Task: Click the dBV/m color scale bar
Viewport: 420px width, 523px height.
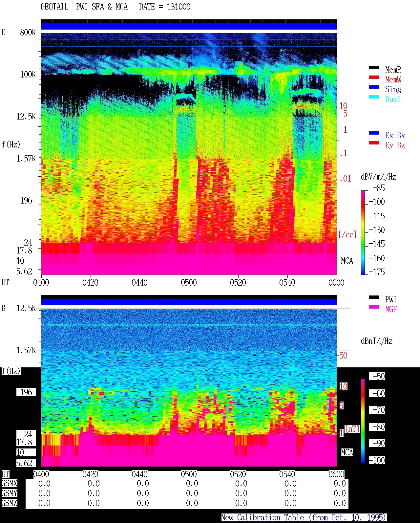Action: coord(363,232)
